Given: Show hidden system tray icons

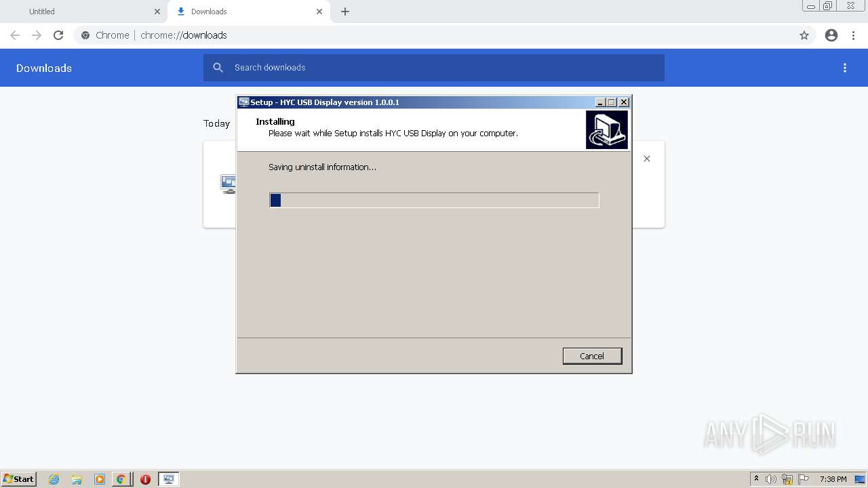Looking at the screenshot, I should (756, 479).
